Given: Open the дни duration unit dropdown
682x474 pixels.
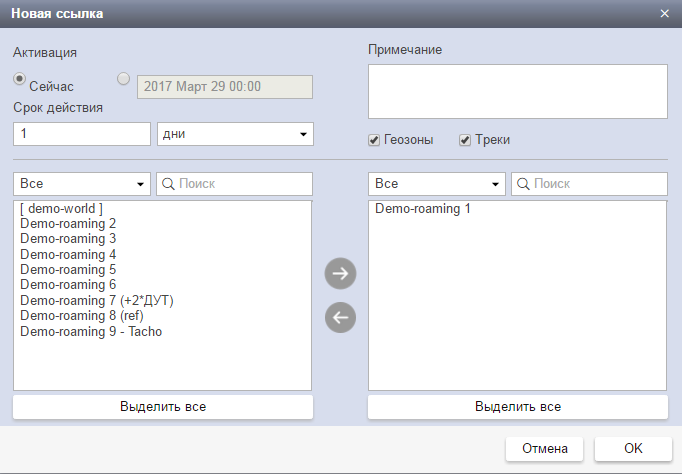Looking at the screenshot, I should pyautogui.click(x=235, y=134).
